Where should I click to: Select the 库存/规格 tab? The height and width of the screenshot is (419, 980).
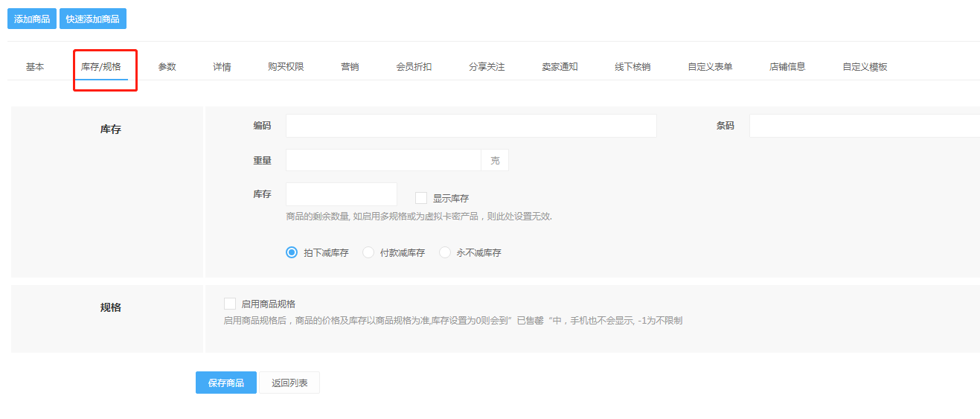coord(101,67)
